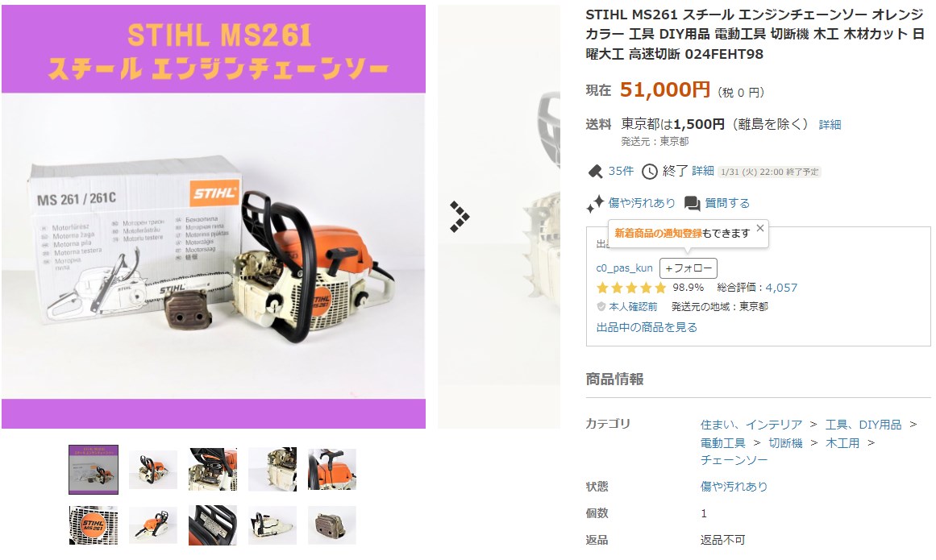Select the first purple-bordered thumbnail
This screenshot has width=936, height=560.
click(94, 470)
